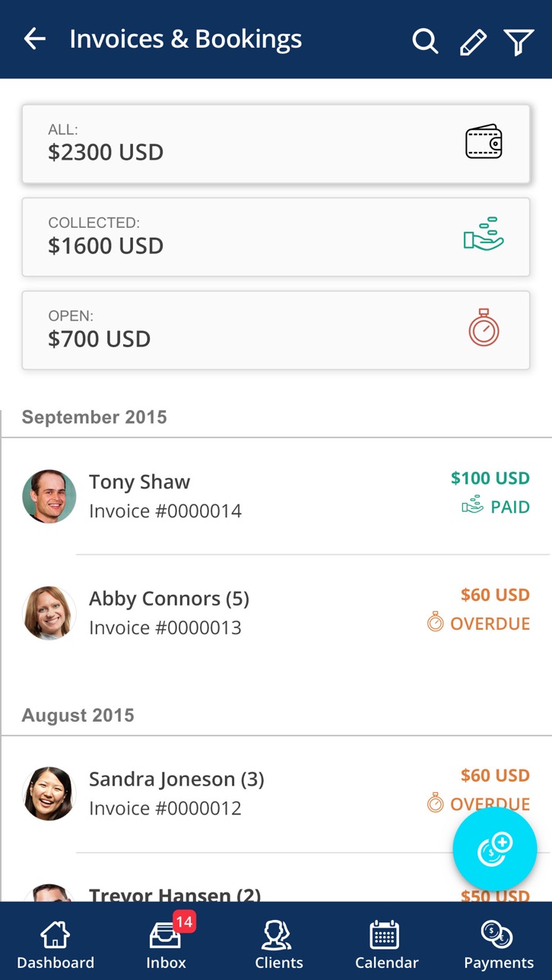Tap the back arrow icon
The width and height of the screenshot is (552, 980).
pyautogui.click(x=35, y=39)
